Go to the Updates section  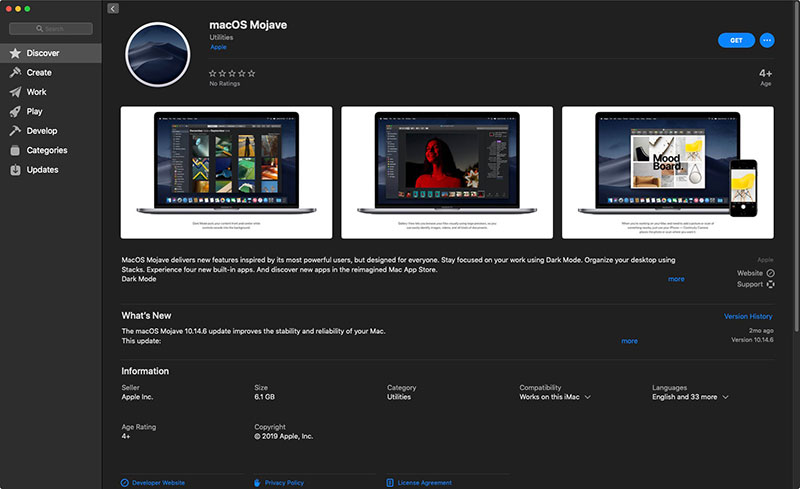pos(42,170)
